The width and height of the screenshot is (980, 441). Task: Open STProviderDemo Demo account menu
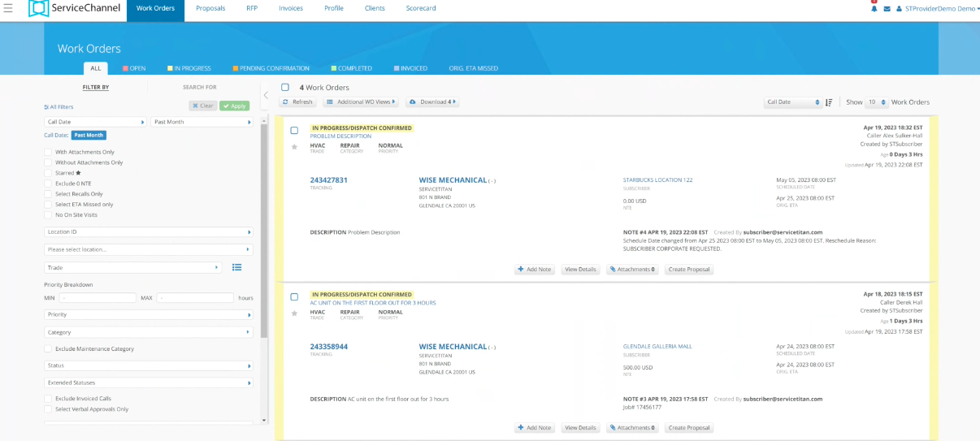tap(943, 9)
